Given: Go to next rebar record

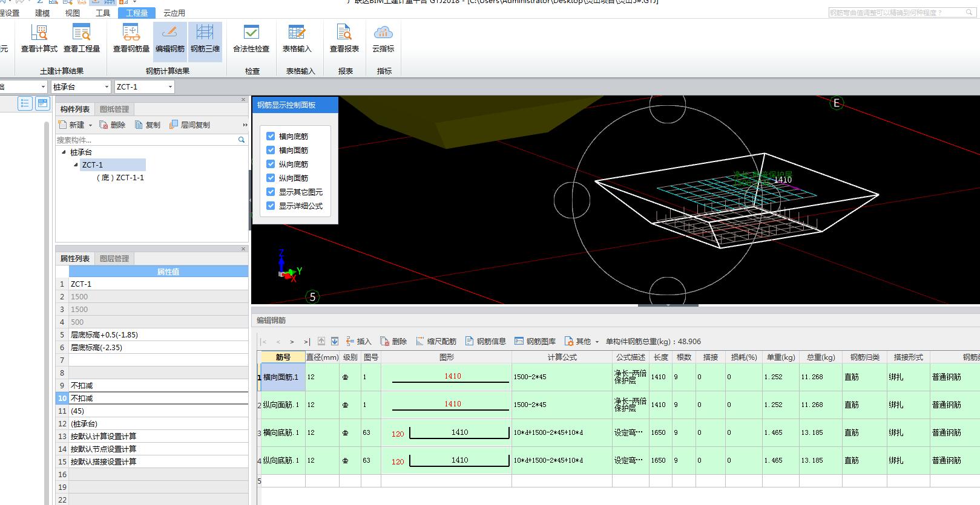Looking at the screenshot, I should pos(292,342).
